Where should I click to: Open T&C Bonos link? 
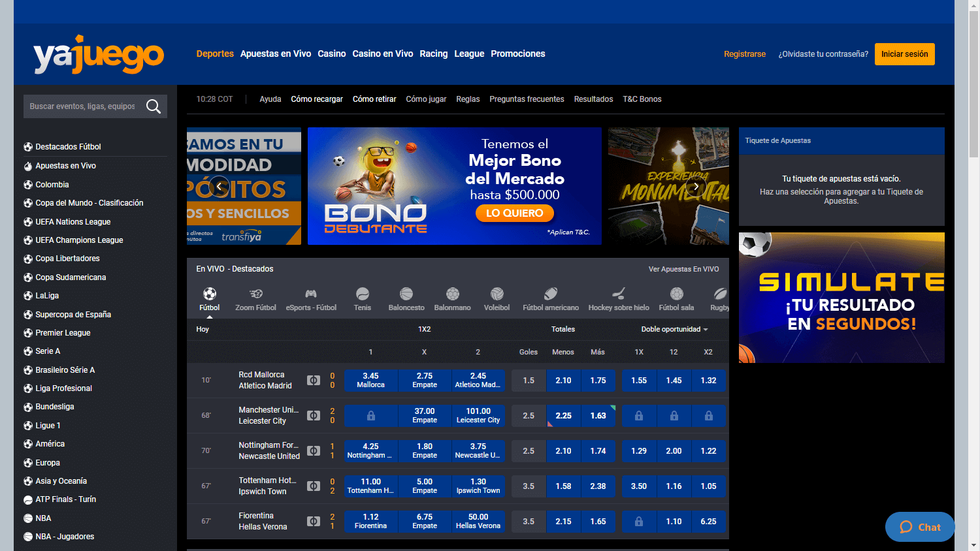[642, 99]
